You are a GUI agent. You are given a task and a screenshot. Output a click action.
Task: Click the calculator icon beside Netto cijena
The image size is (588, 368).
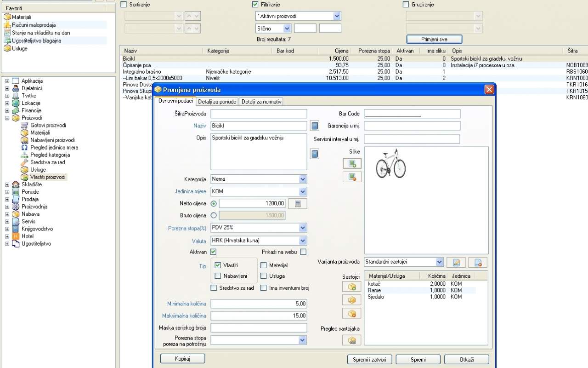click(x=298, y=203)
